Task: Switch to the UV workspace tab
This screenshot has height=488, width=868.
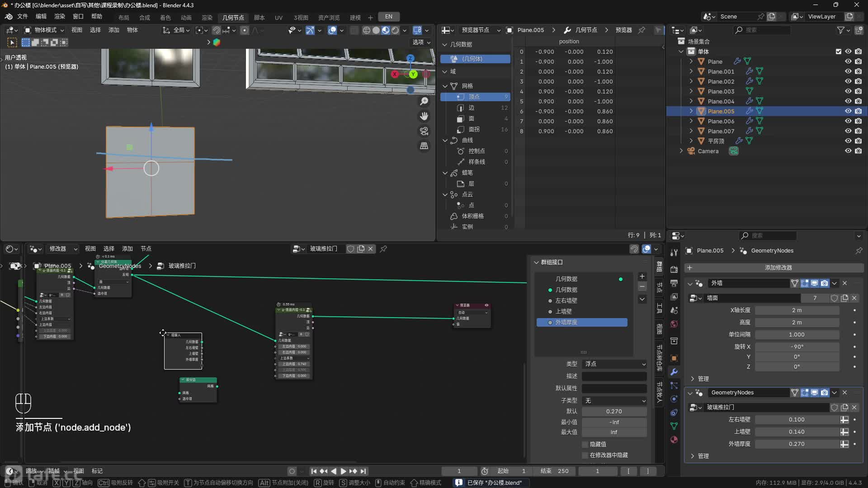Action: (278, 18)
